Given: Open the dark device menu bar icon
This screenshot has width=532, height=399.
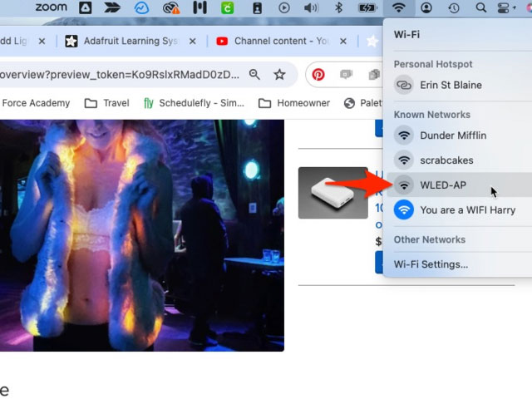Looking at the screenshot, I should [x=257, y=7].
